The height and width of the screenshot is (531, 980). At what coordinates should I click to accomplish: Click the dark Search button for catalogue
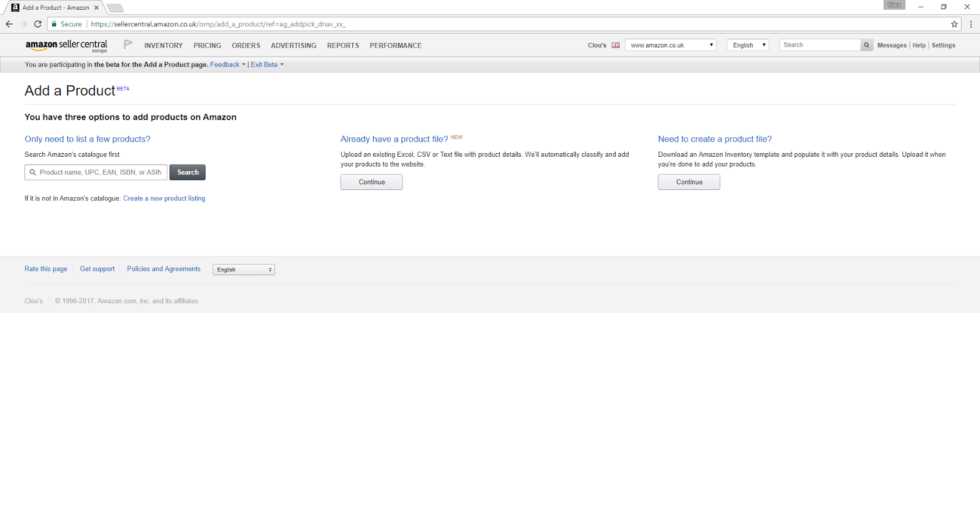[187, 172]
